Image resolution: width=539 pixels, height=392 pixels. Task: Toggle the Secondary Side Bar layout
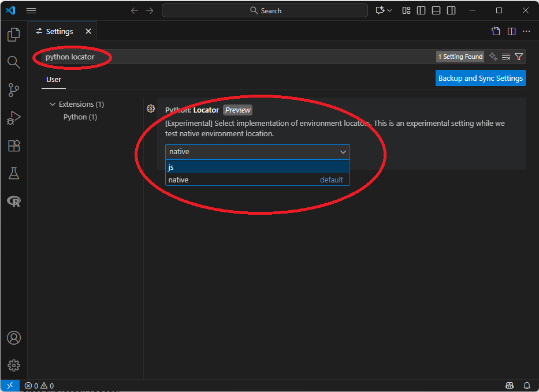pos(451,10)
